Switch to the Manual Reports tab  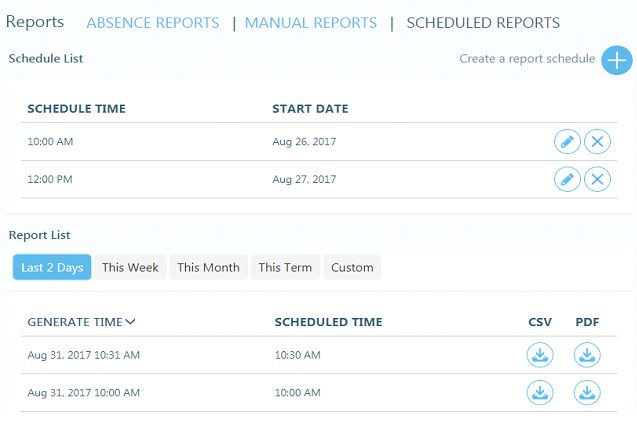310,22
